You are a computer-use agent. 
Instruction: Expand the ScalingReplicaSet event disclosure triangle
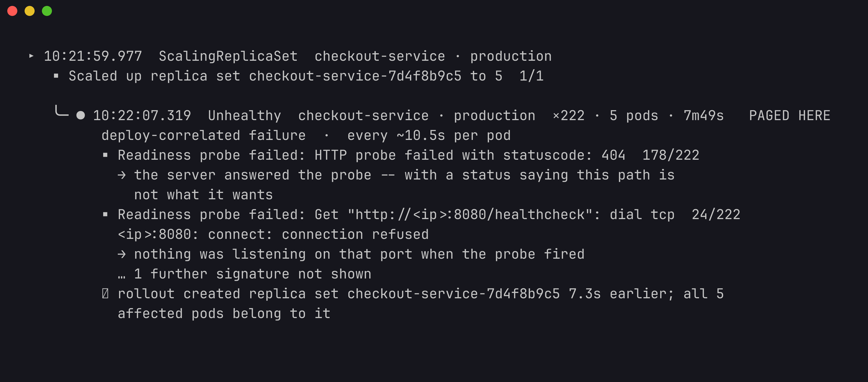pos(31,56)
